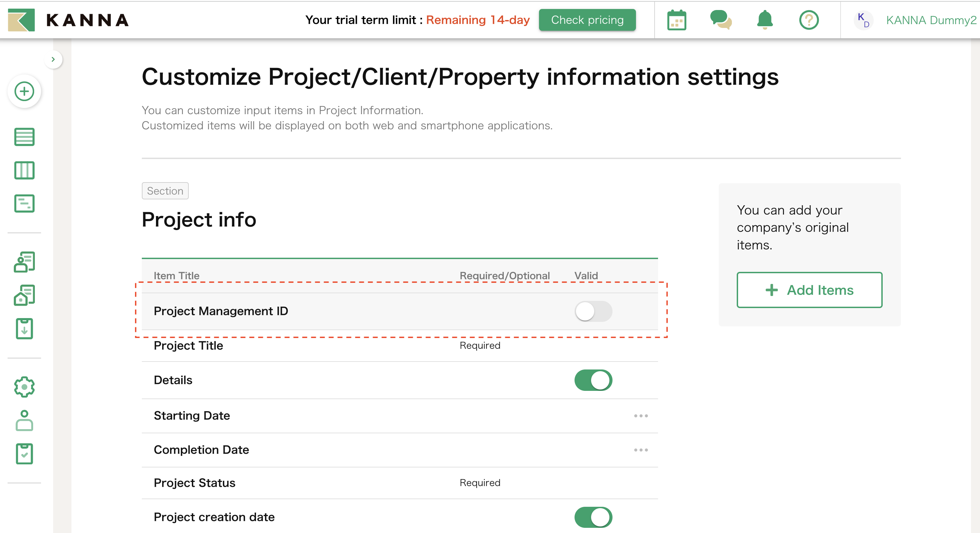Image resolution: width=980 pixels, height=533 pixels.
Task: Disable the Details toggle
Action: 594,380
